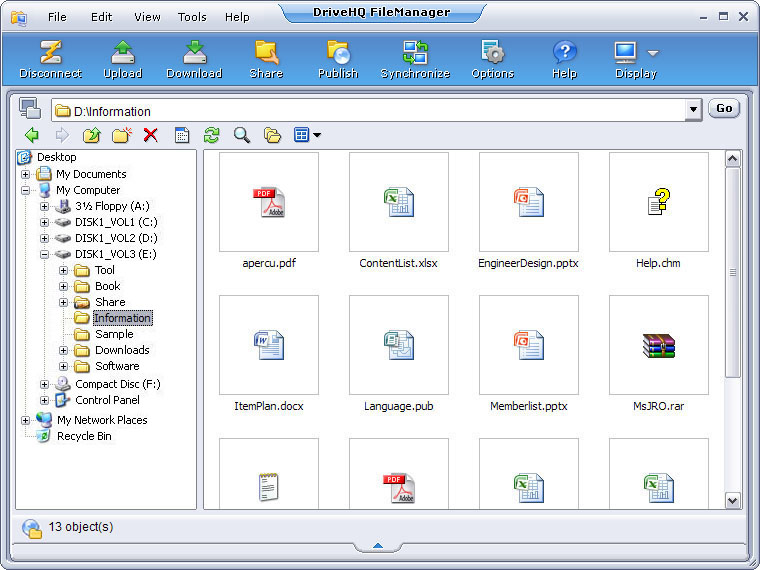Open the Publish tool
760x570 pixels.
[x=338, y=52]
